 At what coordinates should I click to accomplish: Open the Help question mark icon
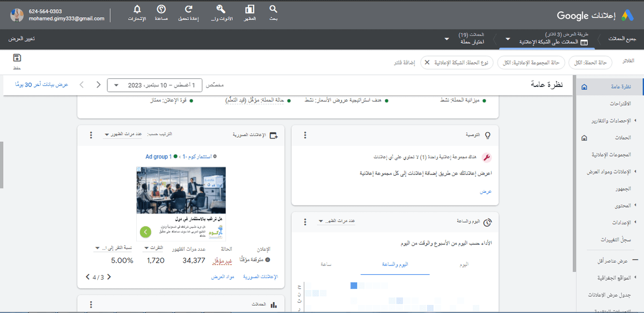click(x=161, y=10)
